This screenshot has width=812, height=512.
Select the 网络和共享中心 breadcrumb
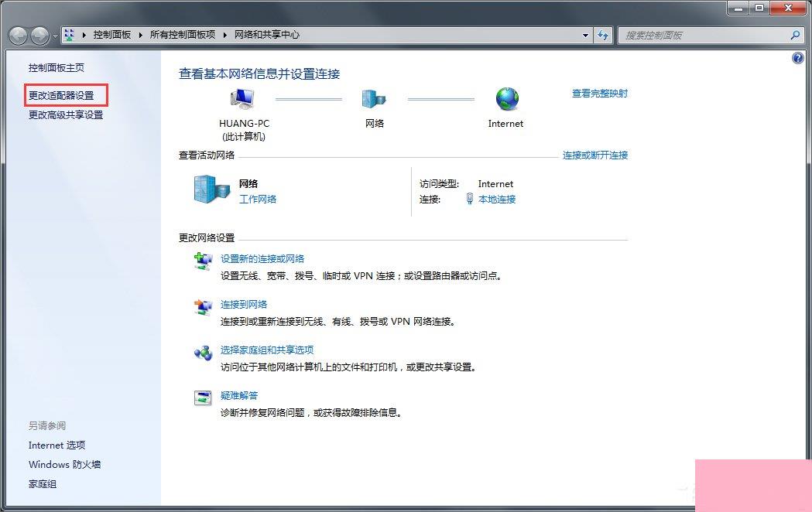[x=267, y=35]
